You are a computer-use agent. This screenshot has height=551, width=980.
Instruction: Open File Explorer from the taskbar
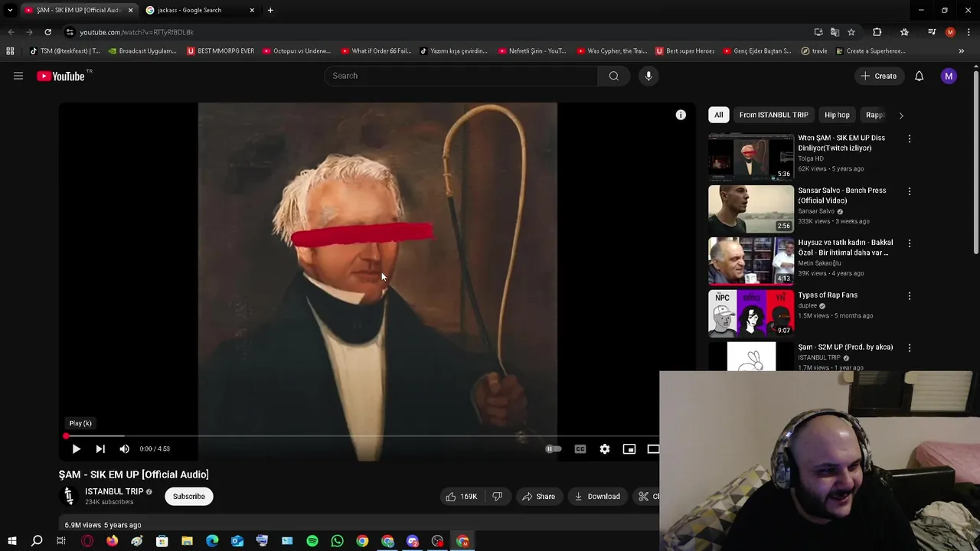(x=187, y=541)
